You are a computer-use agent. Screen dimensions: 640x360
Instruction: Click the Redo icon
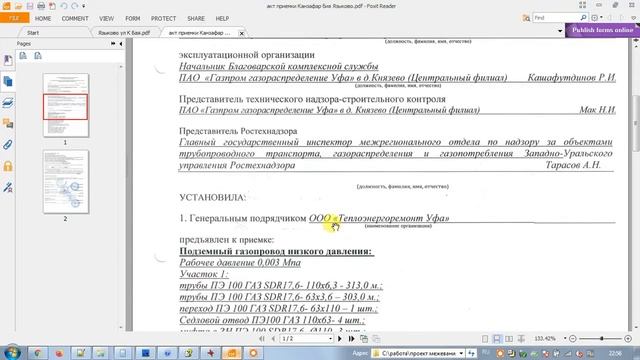[x=75, y=6]
